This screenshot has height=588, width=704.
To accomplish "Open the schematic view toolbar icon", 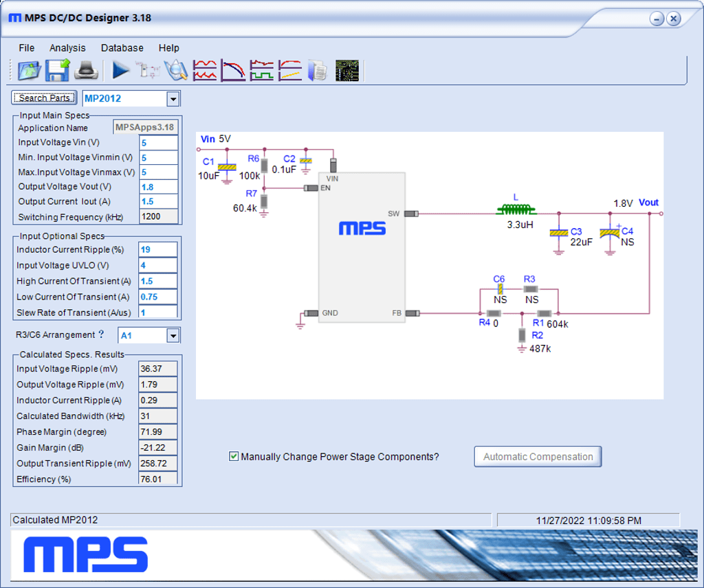I will pos(148,70).
